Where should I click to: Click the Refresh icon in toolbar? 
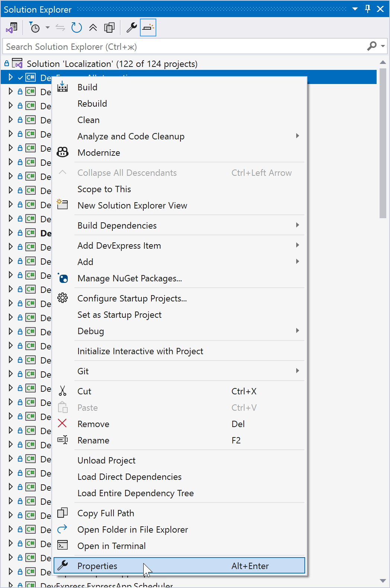[76, 28]
